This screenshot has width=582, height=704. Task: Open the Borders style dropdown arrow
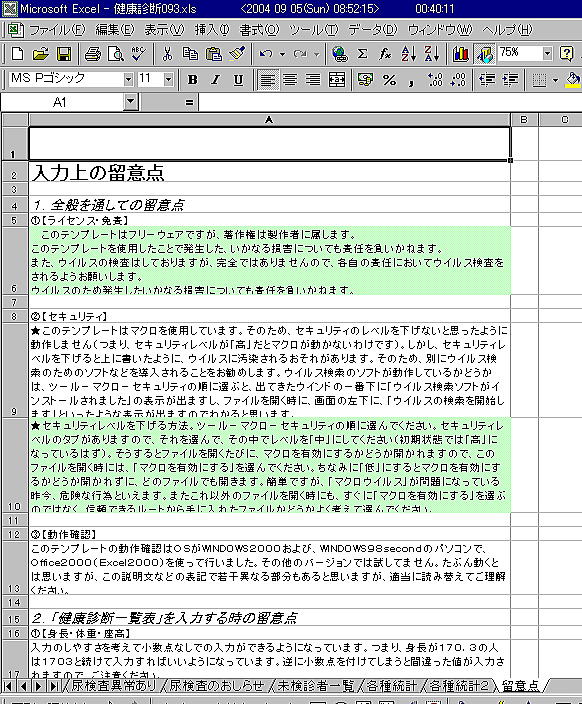point(556,80)
